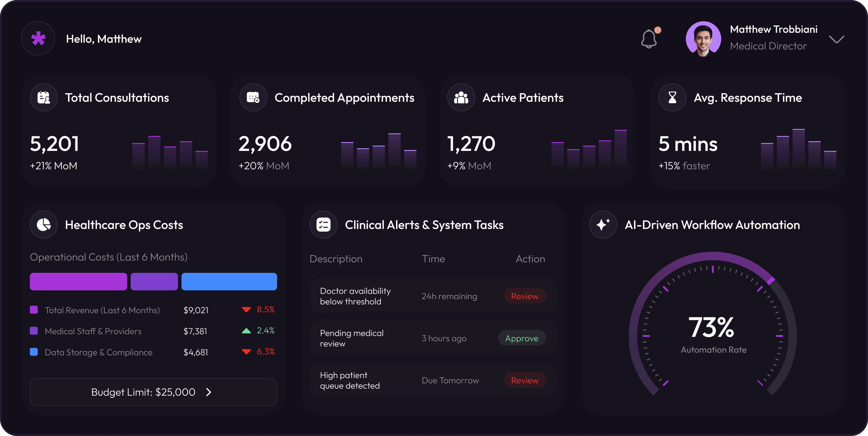Screen dimensions: 868x436
Task: Click the purple asterisk logo icon
Action: point(38,38)
